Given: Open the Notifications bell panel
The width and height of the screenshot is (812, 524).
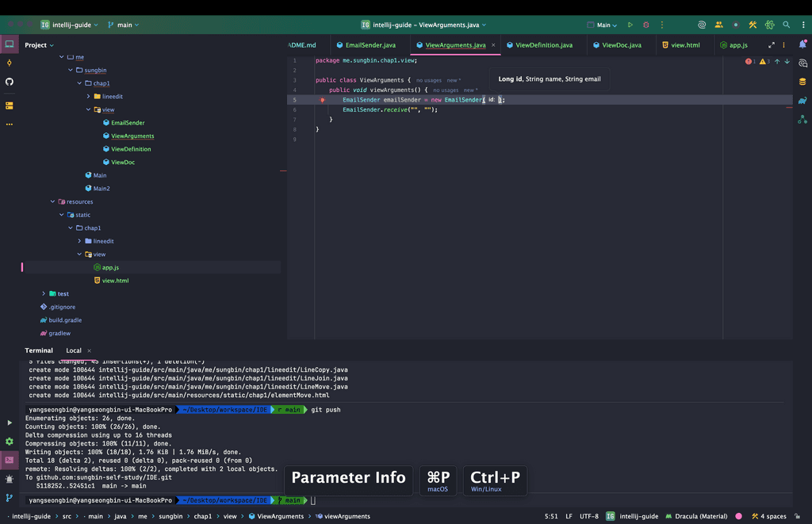Looking at the screenshot, I should tap(802, 44).
